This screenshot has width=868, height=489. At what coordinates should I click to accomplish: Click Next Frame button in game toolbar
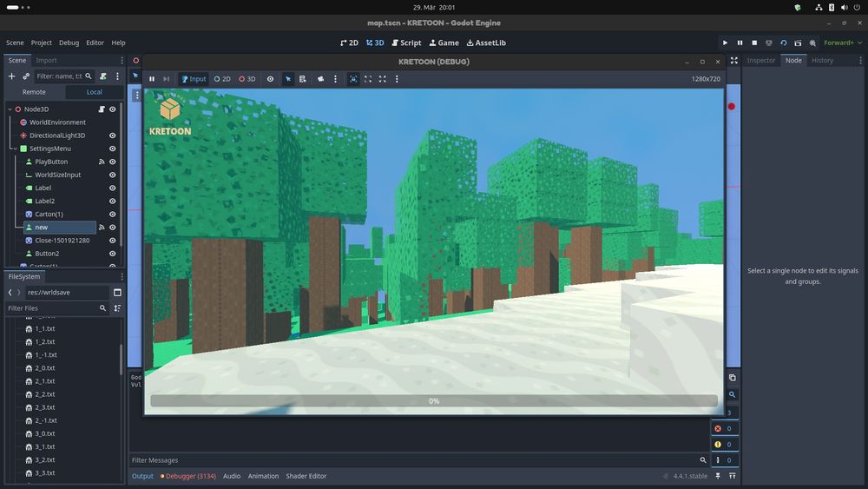pyautogui.click(x=166, y=79)
